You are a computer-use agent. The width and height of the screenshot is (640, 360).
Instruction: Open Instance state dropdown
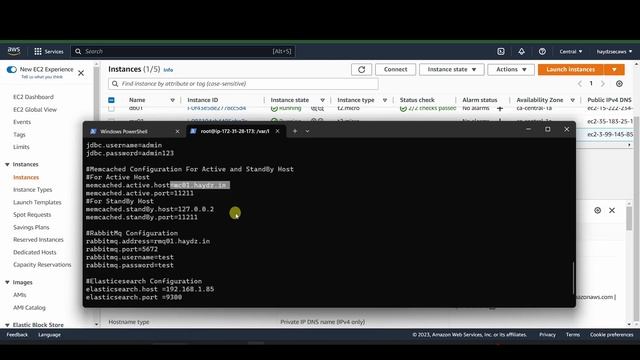(x=451, y=69)
